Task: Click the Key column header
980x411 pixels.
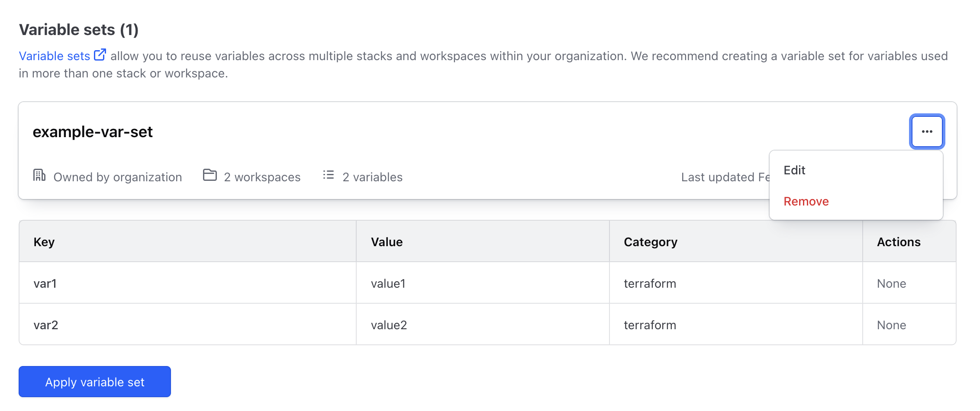Action: (x=44, y=242)
